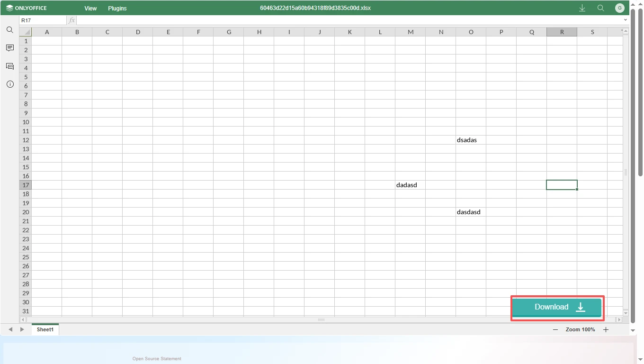Image resolution: width=644 pixels, height=364 pixels.
Task: Select row 12 header
Action: pos(26,140)
